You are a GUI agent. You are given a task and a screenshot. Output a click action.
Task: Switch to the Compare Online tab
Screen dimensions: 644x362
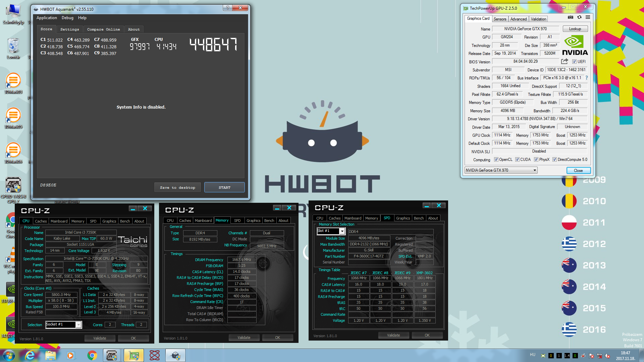point(103,29)
